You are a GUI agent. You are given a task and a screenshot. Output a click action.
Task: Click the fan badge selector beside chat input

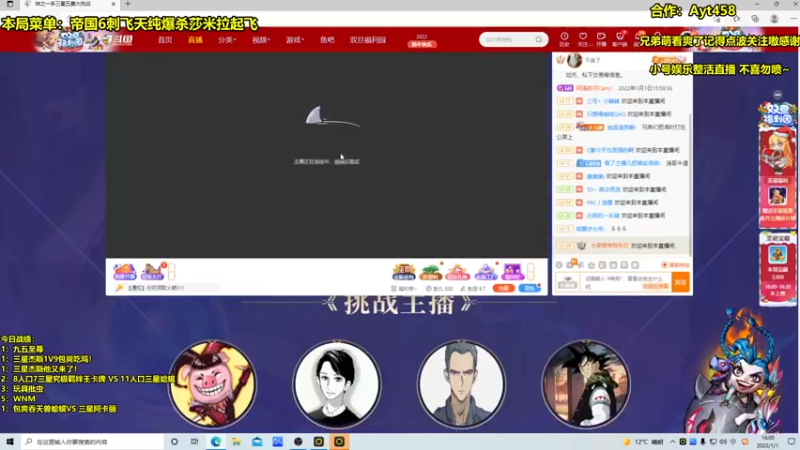(x=567, y=282)
